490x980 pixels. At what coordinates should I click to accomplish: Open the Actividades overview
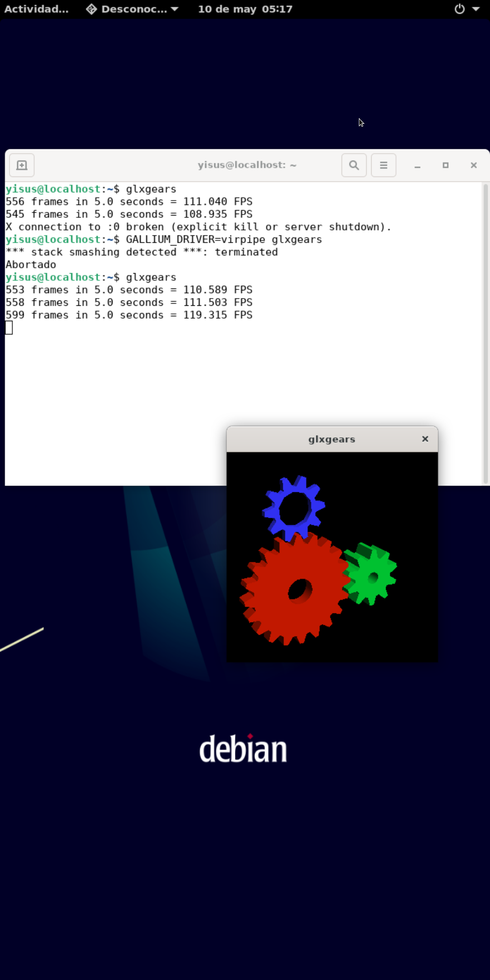36,9
